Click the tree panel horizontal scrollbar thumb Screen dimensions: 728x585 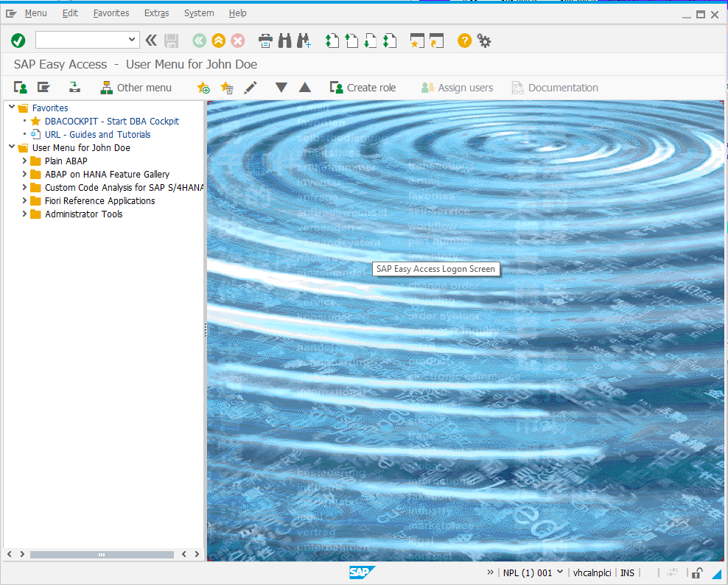pyautogui.click(x=102, y=554)
